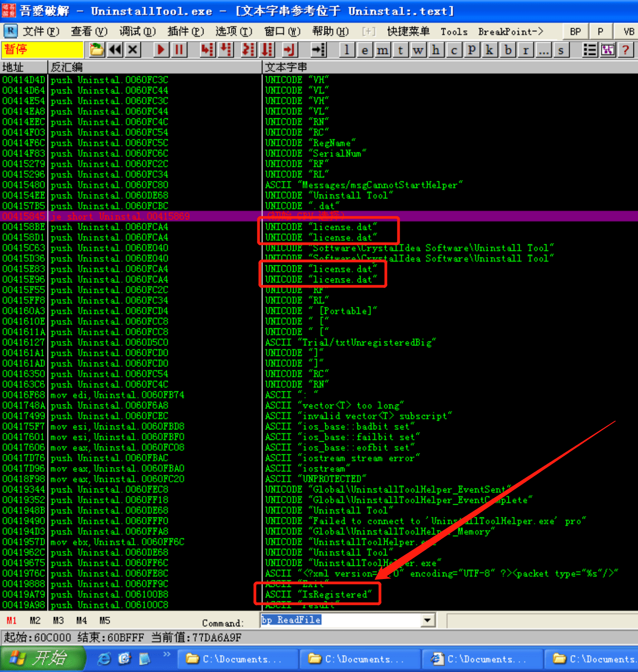Click the red question mark help icon
This screenshot has width=638, height=672.
(625, 49)
